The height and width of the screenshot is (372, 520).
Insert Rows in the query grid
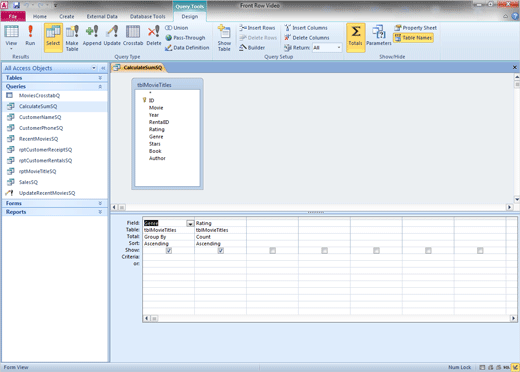(x=257, y=28)
